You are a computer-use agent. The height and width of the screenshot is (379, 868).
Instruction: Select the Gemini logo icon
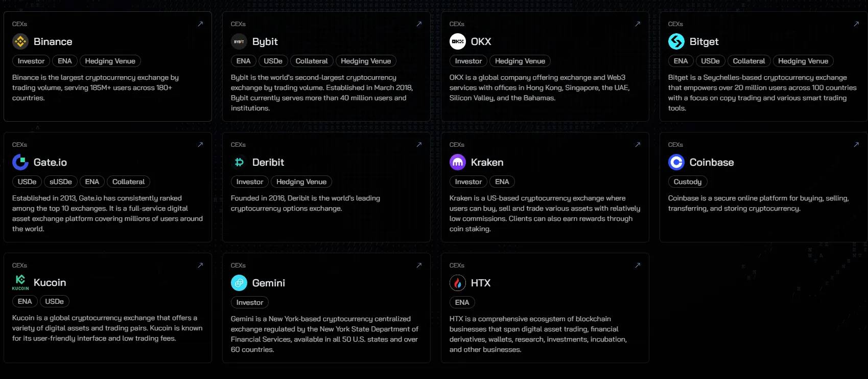coord(239,283)
